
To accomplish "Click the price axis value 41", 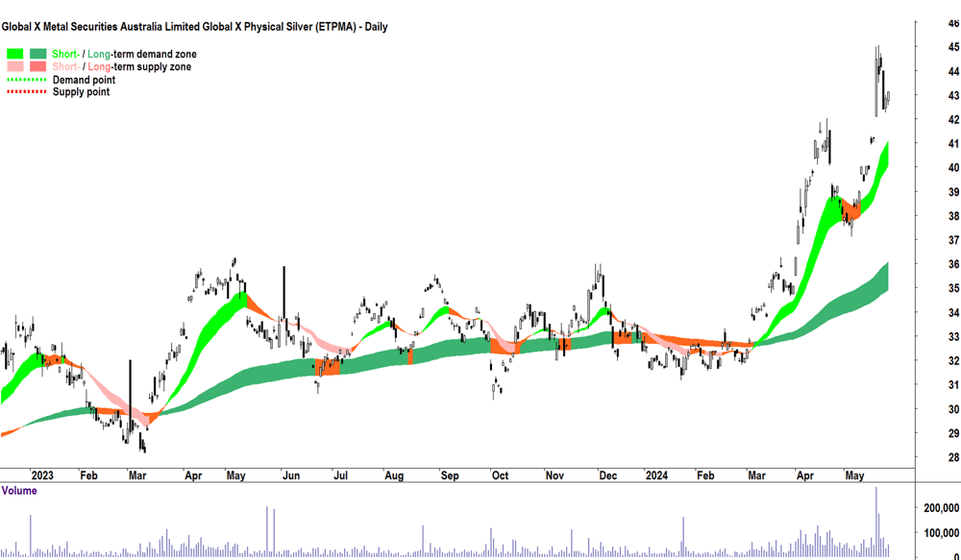I will (x=953, y=144).
